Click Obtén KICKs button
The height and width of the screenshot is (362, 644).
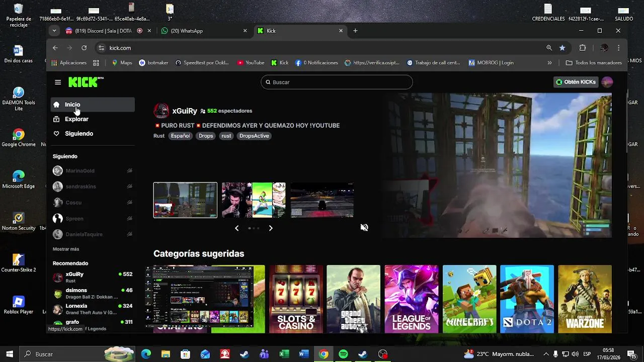(x=576, y=82)
